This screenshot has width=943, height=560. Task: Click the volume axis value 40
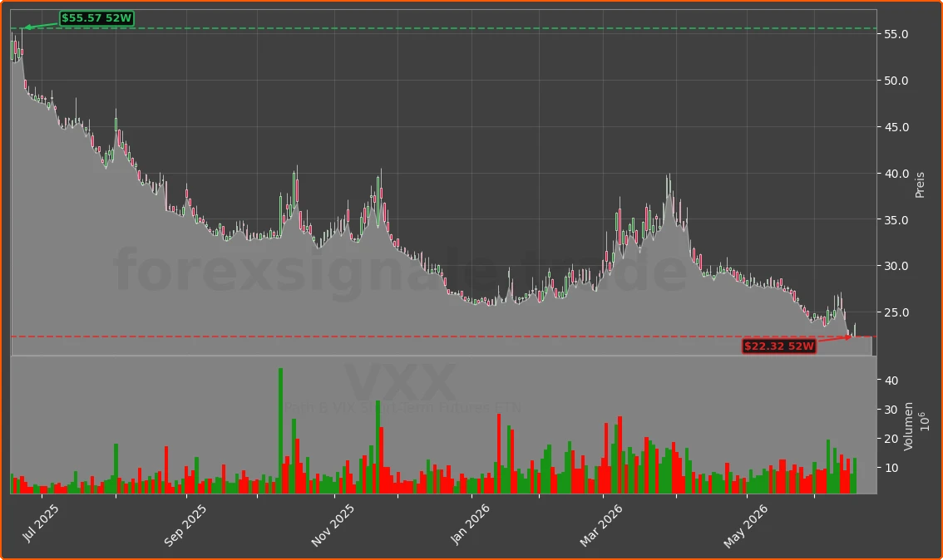pyautogui.click(x=891, y=381)
